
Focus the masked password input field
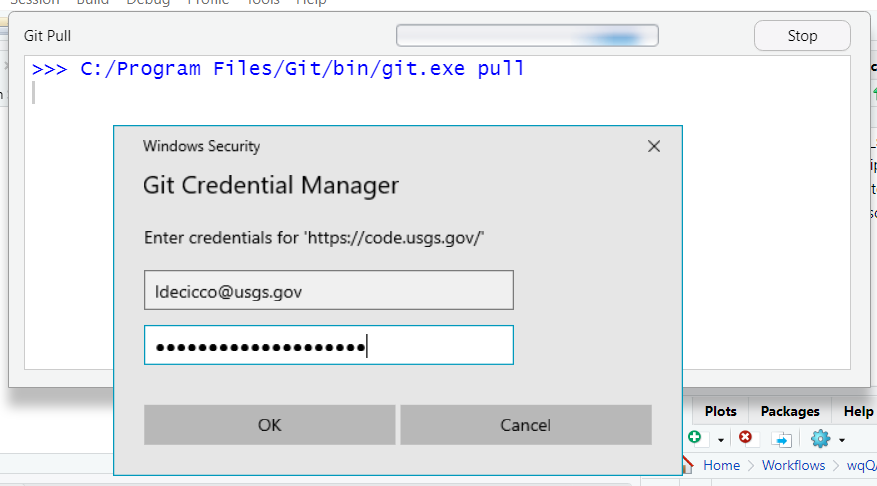coord(328,346)
